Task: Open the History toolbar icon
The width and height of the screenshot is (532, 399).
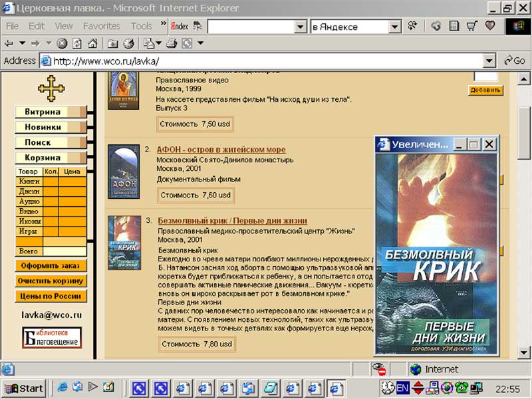Action: 128,43
